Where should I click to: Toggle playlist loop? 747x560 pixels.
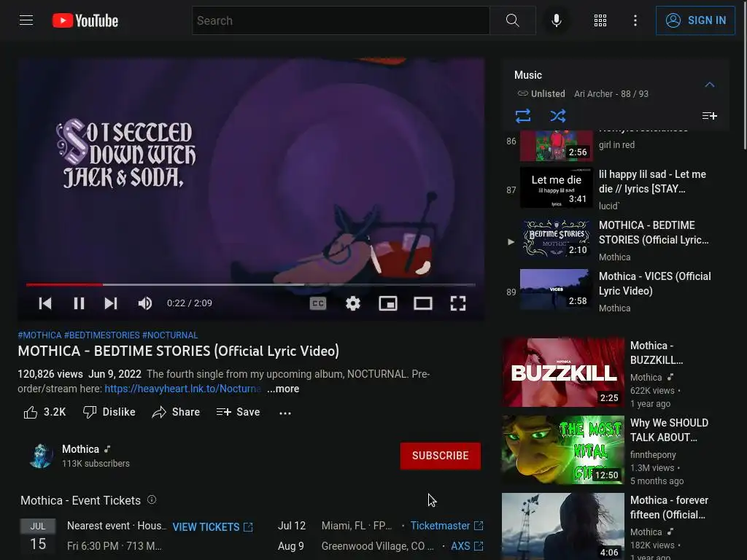pos(523,116)
